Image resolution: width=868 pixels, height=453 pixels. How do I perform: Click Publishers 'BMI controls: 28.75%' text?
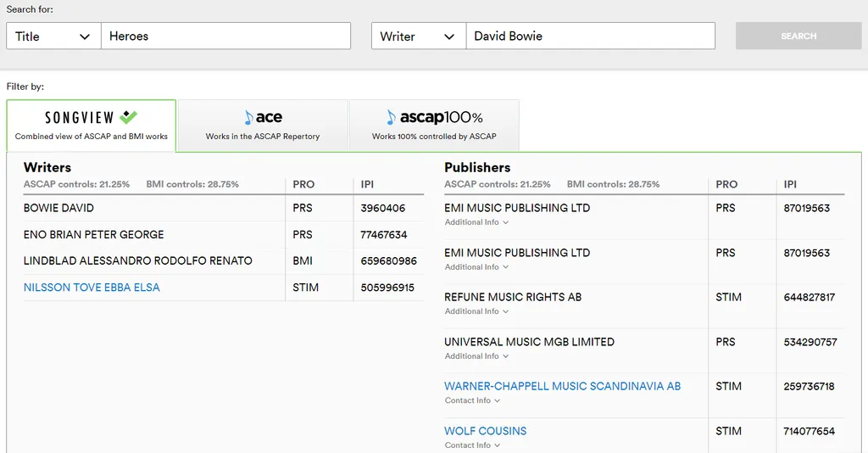click(x=614, y=184)
